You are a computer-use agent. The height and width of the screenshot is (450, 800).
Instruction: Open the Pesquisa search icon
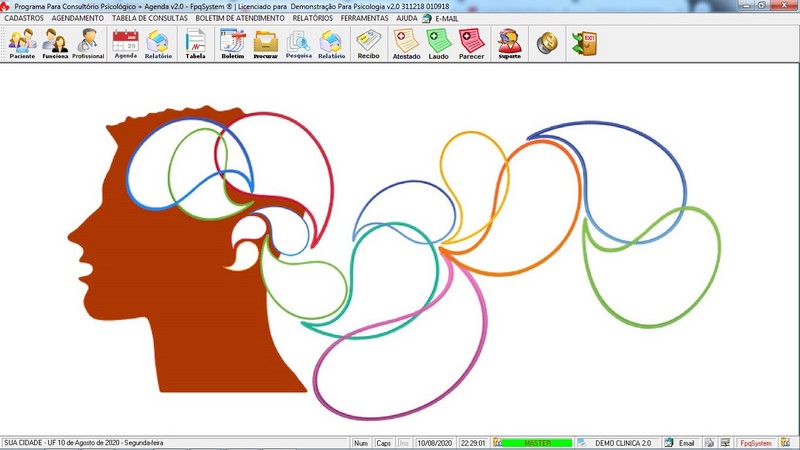[x=298, y=43]
